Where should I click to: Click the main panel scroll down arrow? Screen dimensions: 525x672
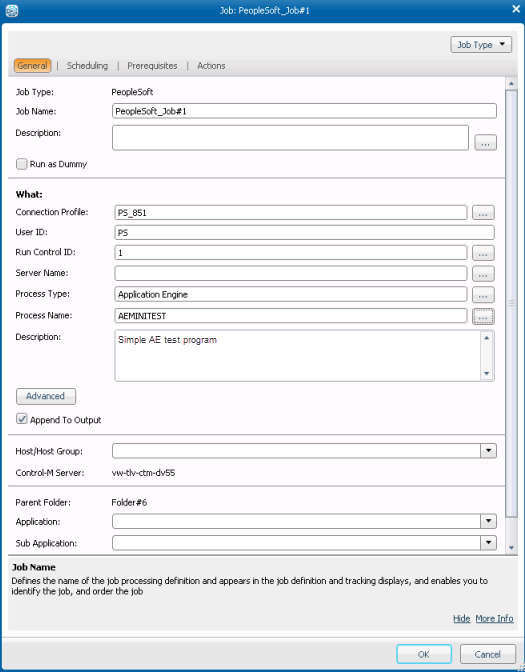coord(511,548)
